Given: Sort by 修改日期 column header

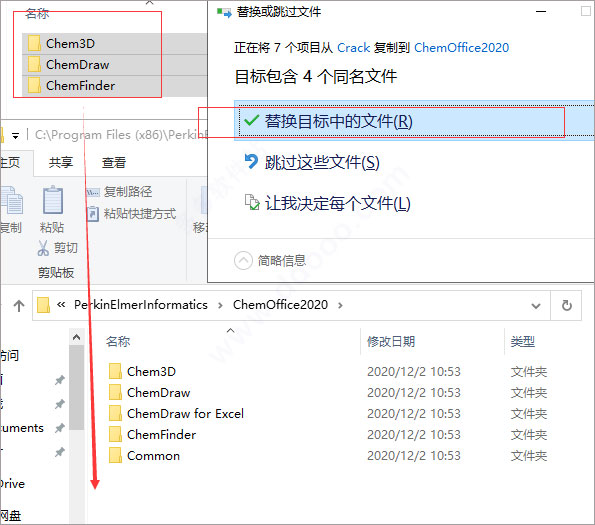Looking at the screenshot, I should (x=391, y=341).
